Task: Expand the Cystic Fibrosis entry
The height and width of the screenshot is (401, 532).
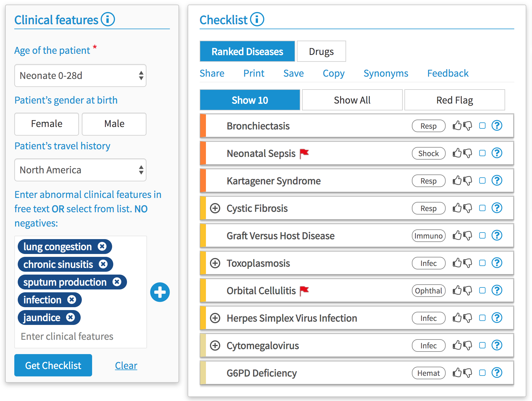Action: (215, 208)
